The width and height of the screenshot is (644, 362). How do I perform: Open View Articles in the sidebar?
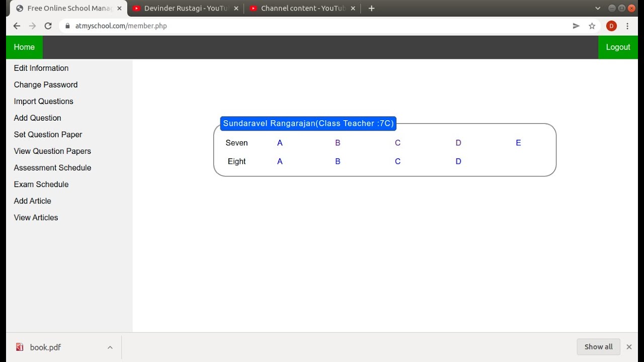click(x=36, y=218)
